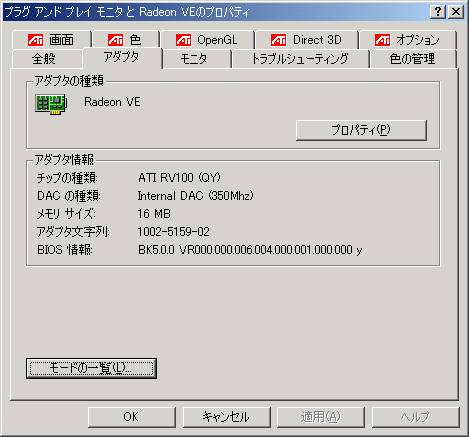469x437 pixels.
Task: Switch to the OpenGL tab
Action: click(x=207, y=40)
